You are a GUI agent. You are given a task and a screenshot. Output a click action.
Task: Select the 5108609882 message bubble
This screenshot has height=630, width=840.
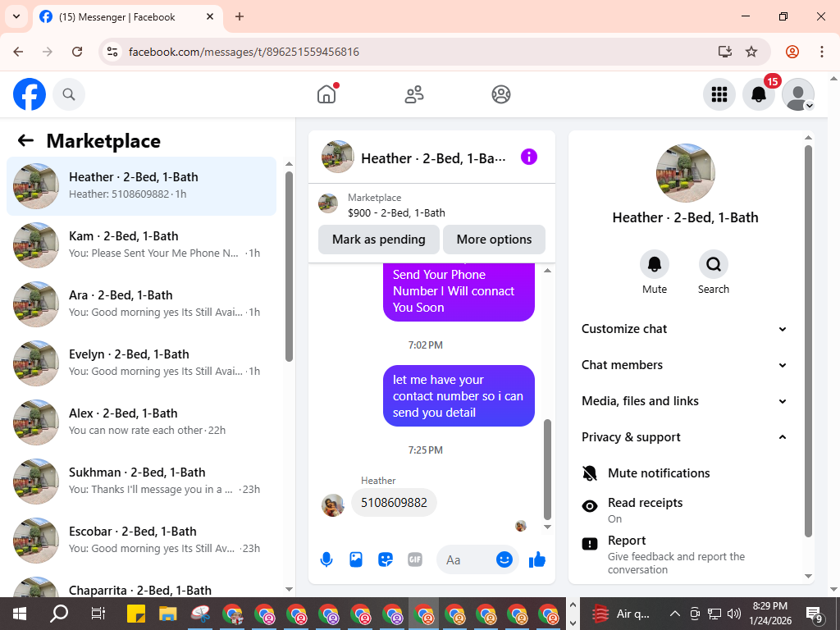click(x=394, y=503)
